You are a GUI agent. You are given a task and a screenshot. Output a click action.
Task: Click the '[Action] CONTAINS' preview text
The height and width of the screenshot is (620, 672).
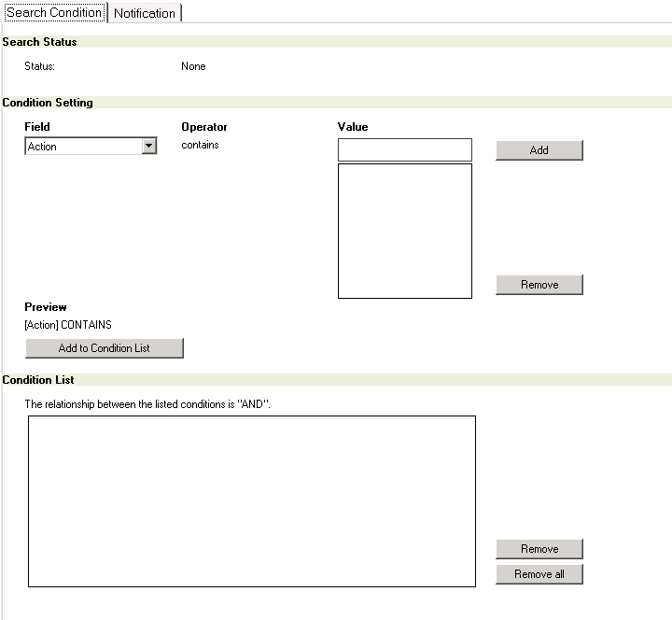[x=68, y=325]
